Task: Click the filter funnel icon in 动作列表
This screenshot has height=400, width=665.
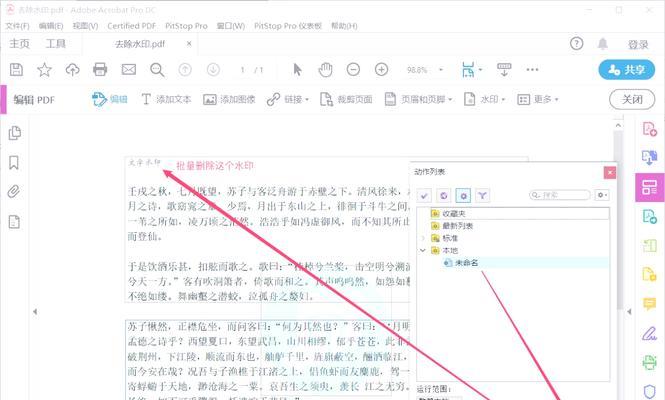Action: (481, 196)
